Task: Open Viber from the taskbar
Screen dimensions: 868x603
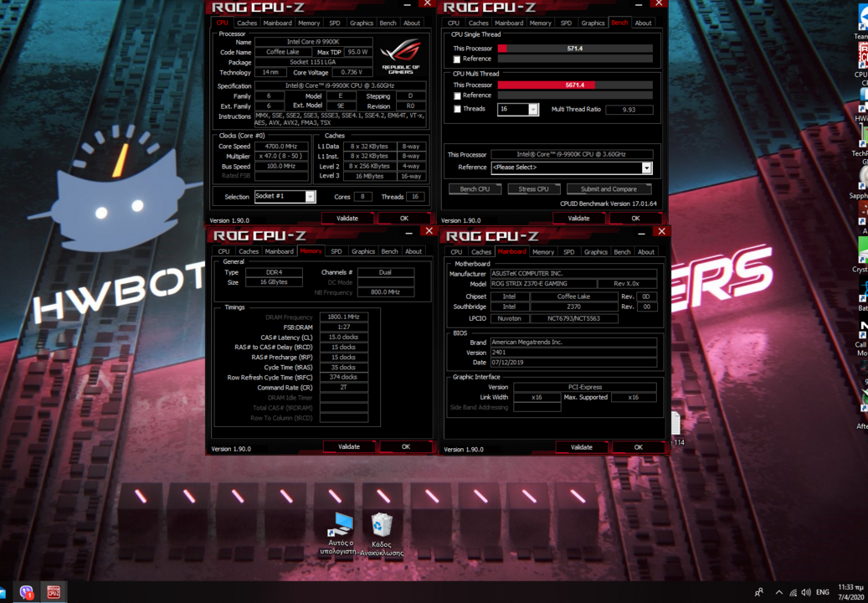Action: (26, 592)
